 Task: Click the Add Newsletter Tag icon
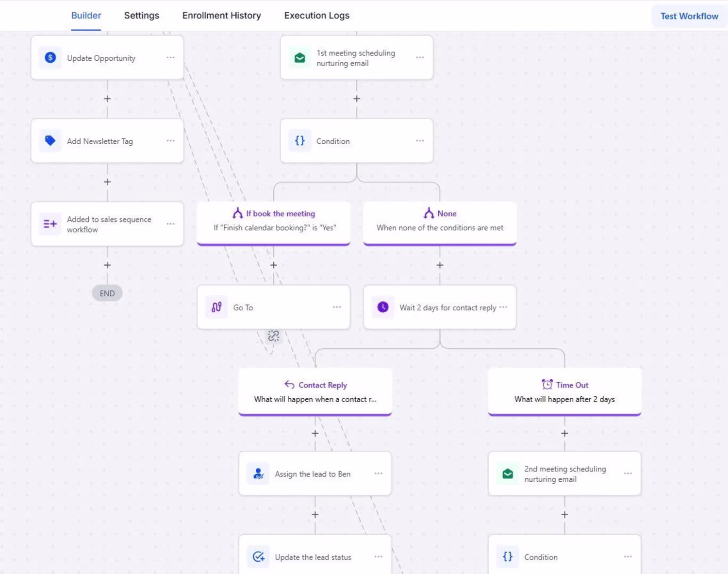pos(50,141)
